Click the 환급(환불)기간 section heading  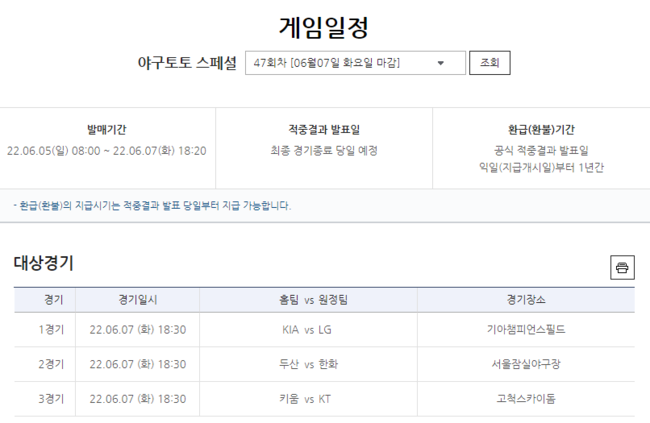pos(541,129)
